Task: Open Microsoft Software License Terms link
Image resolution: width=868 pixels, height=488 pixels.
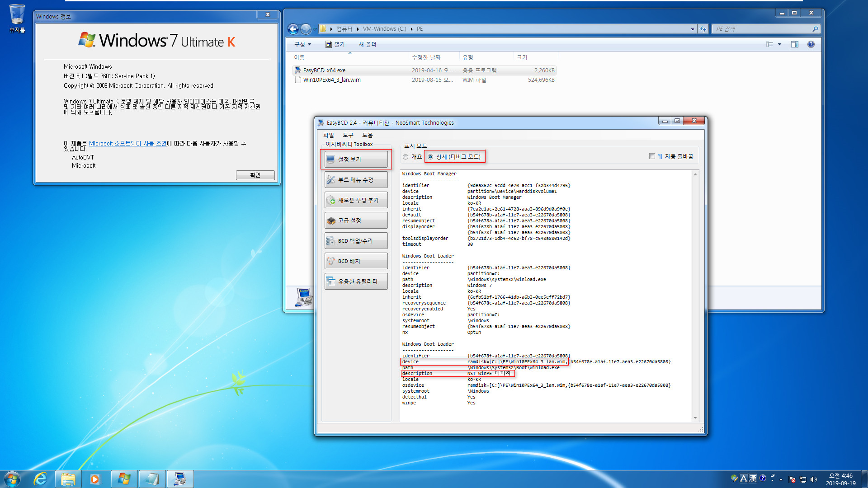Action: click(x=127, y=144)
